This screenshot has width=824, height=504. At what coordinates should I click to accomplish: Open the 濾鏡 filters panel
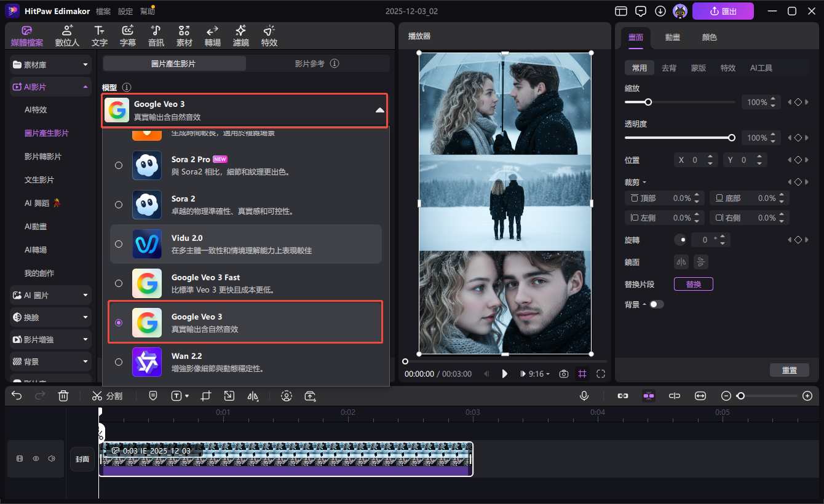[x=240, y=35]
